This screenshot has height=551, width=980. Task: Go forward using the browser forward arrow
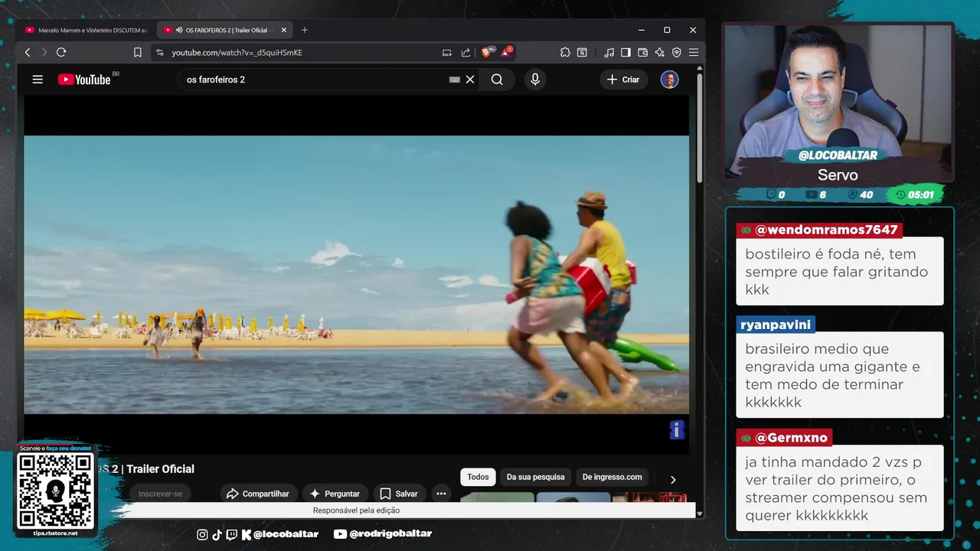click(x=44, y=52)
